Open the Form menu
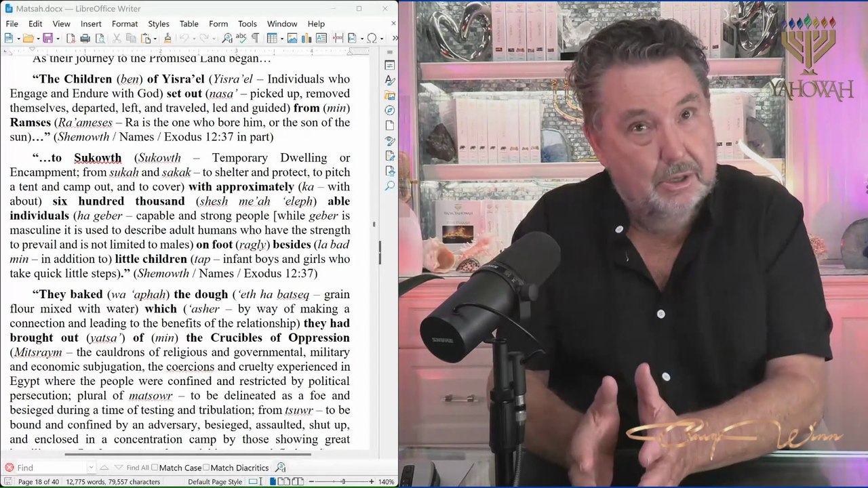Viewport: 868px width, 488px height. 218,24
